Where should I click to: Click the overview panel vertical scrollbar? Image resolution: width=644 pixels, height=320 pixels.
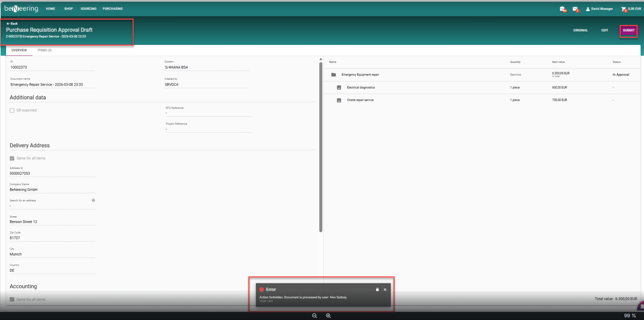pyautogui.click(x=321, y=147)
